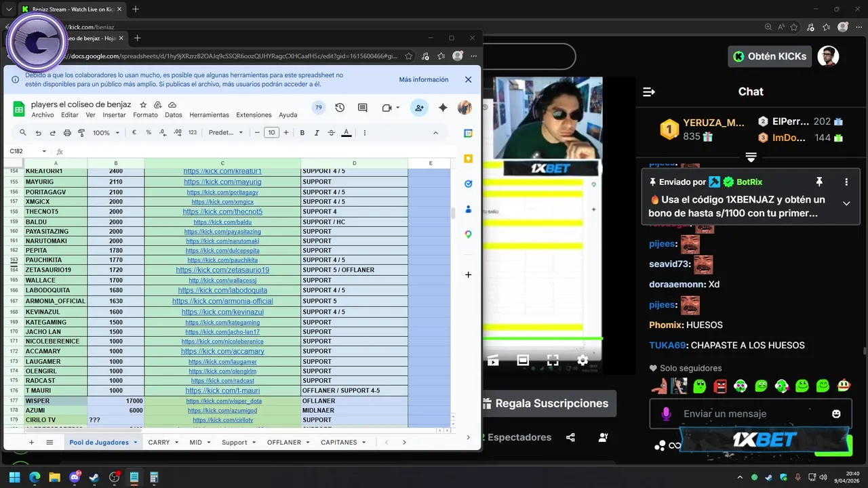Undo the last action in Sheets
Viewport: 868px width, 488px height.
coord(37,133)
